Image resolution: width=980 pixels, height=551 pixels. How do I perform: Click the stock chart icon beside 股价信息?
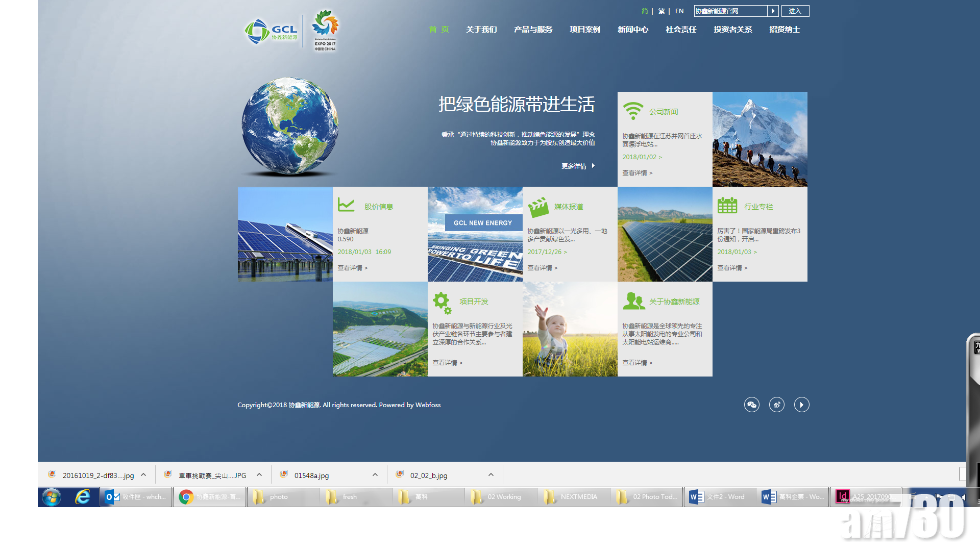click(346, 205)
